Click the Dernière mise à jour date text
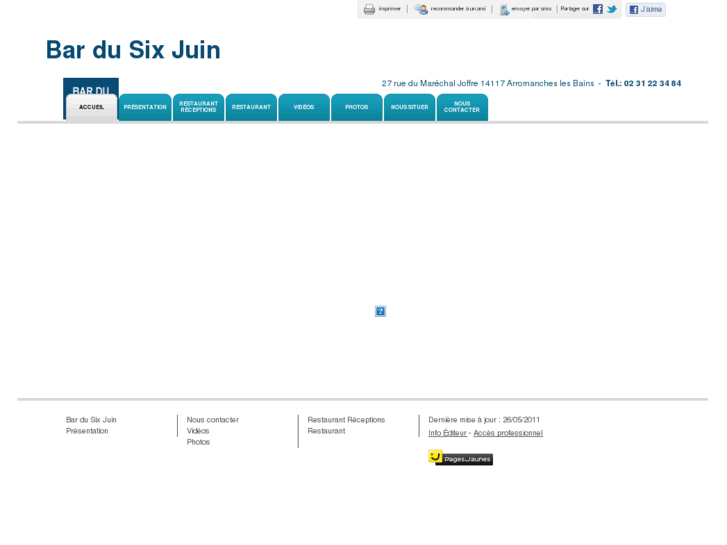 pyautogui.click(x=484, y=420)
